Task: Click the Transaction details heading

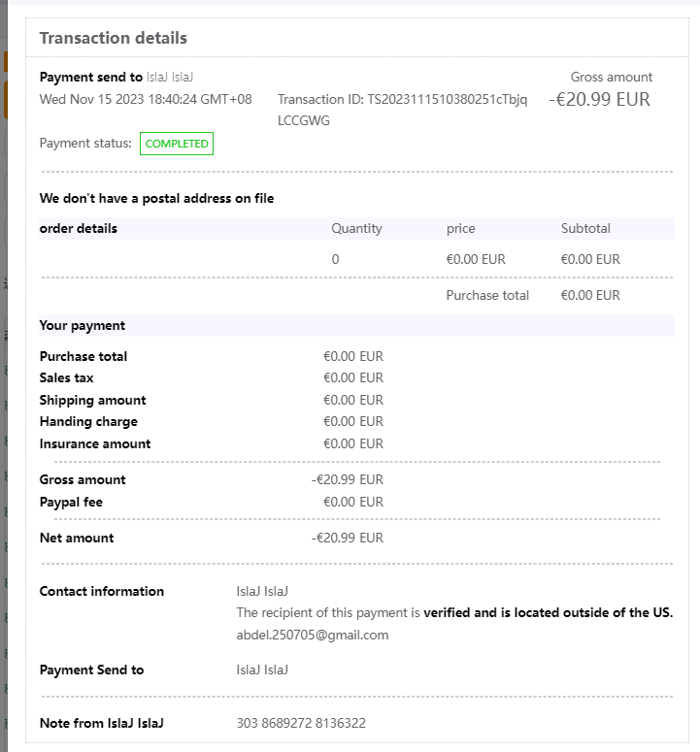Action: tap(113, 38)
